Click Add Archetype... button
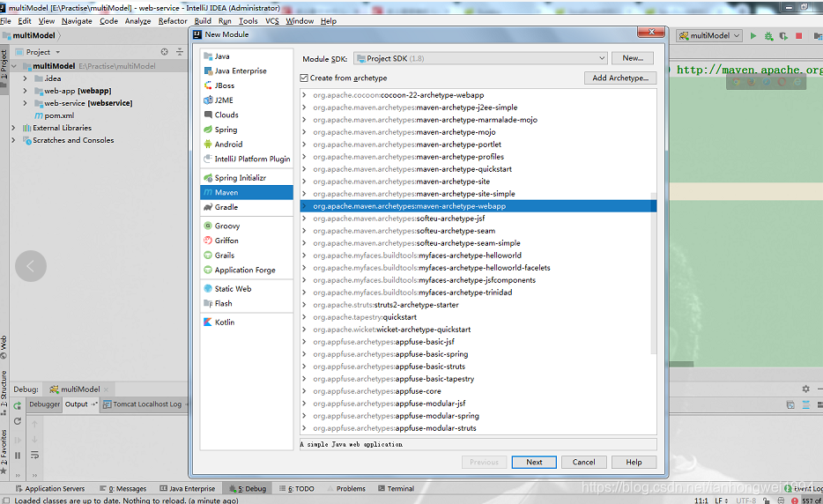This screenshot has width=823, height=504. click(x=619, y=78)
